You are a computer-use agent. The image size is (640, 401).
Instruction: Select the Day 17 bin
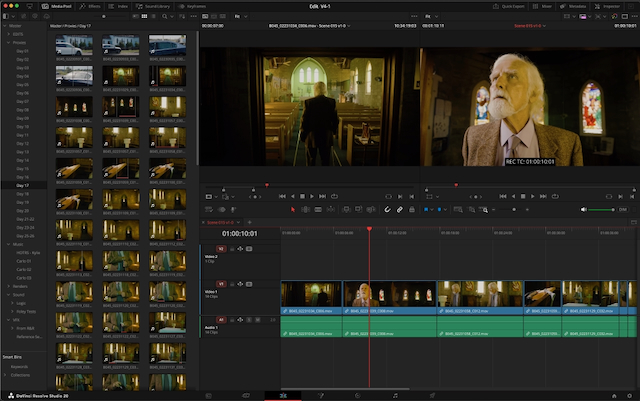[24, 185]
